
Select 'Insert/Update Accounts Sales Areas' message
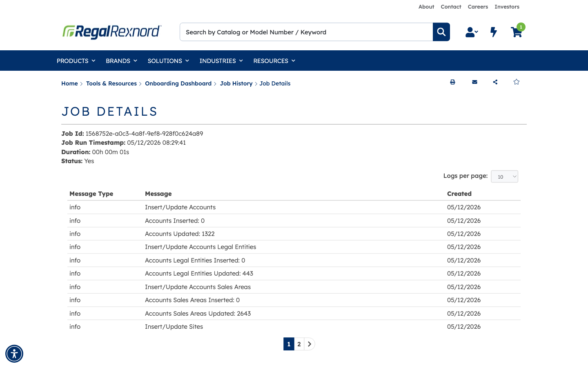(x=198, y=287)
